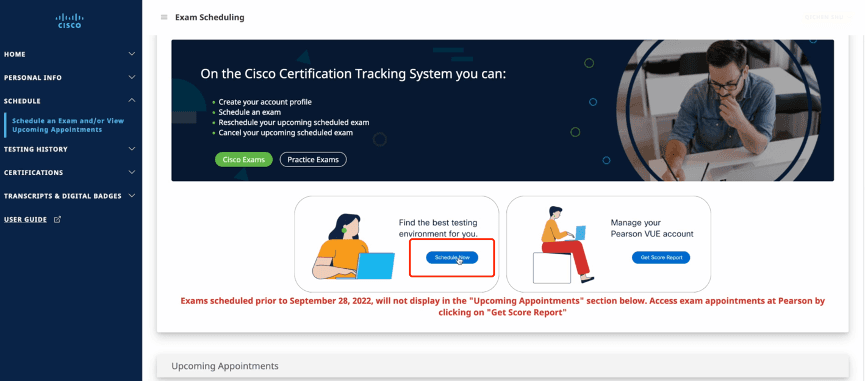Click the Schedule Now button
The height and width of the screenshot is (381, 866).
452,257
